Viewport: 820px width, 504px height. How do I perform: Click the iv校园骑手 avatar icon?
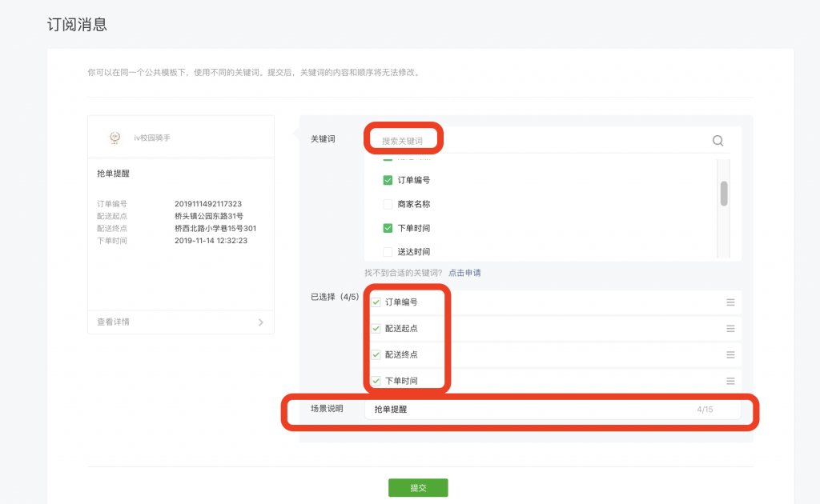115,138
